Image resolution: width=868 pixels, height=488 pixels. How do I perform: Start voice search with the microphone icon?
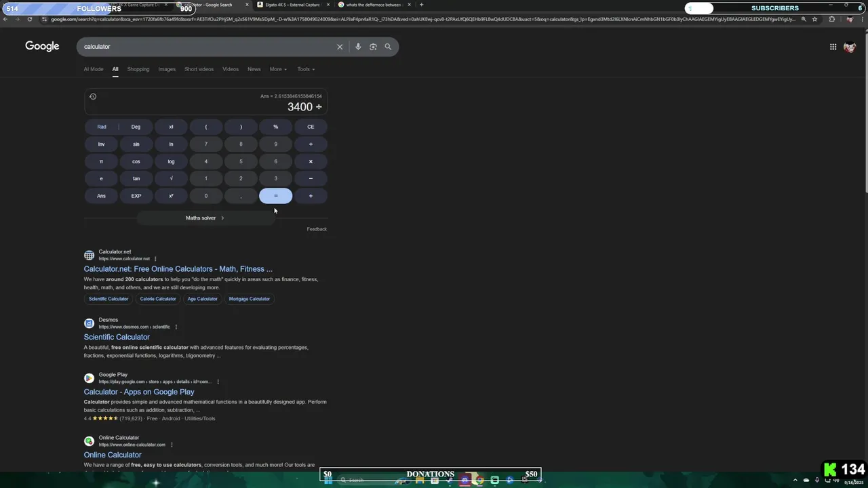pos(358,47)
